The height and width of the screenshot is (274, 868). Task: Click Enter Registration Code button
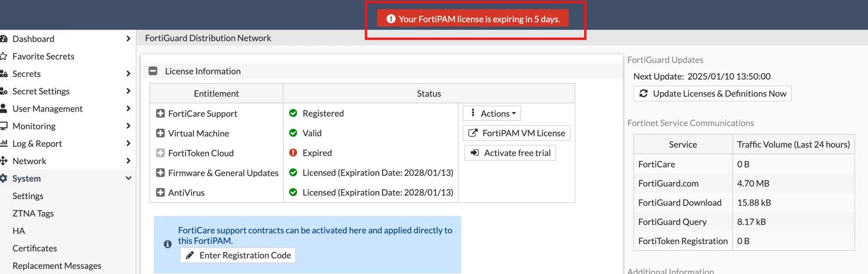tap(238, 255)
